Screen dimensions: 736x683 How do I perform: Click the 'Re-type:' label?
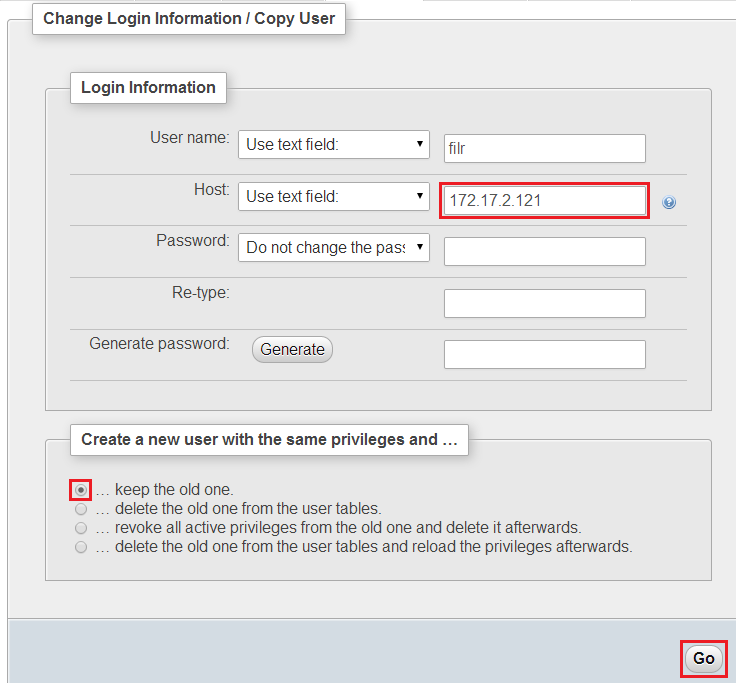(201, 292)
